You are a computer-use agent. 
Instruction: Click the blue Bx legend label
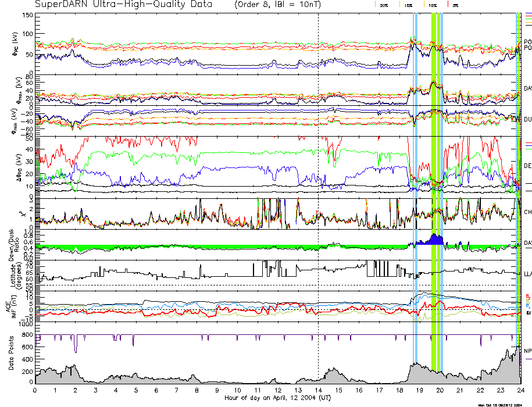(x=528, y=306)
